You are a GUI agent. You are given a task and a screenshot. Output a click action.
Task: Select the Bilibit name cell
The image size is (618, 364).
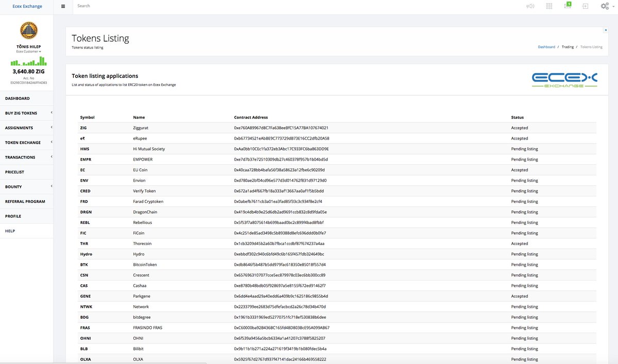(139, 349)
